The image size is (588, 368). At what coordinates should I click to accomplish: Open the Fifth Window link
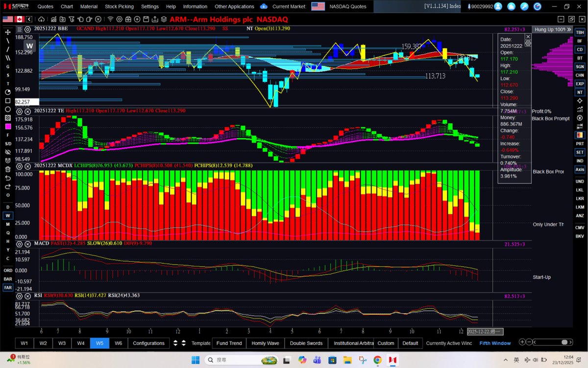(494, 343)
